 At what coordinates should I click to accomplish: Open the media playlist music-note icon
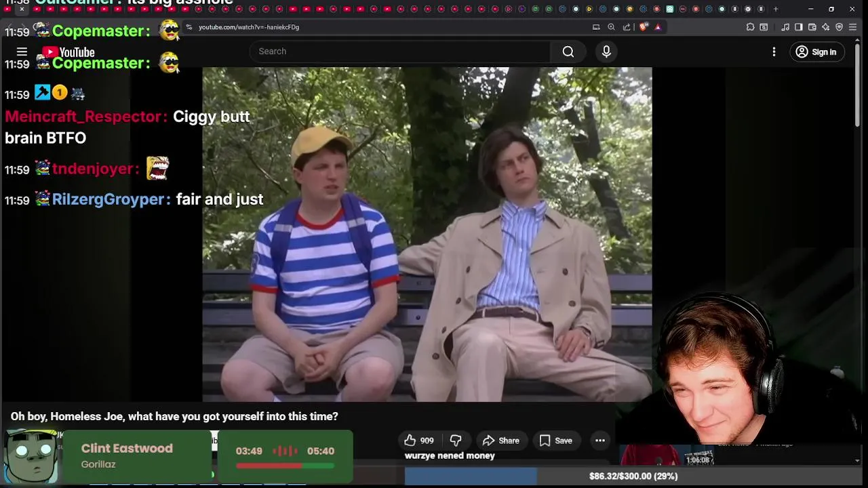pyautogui.click(x=785, y=27)
